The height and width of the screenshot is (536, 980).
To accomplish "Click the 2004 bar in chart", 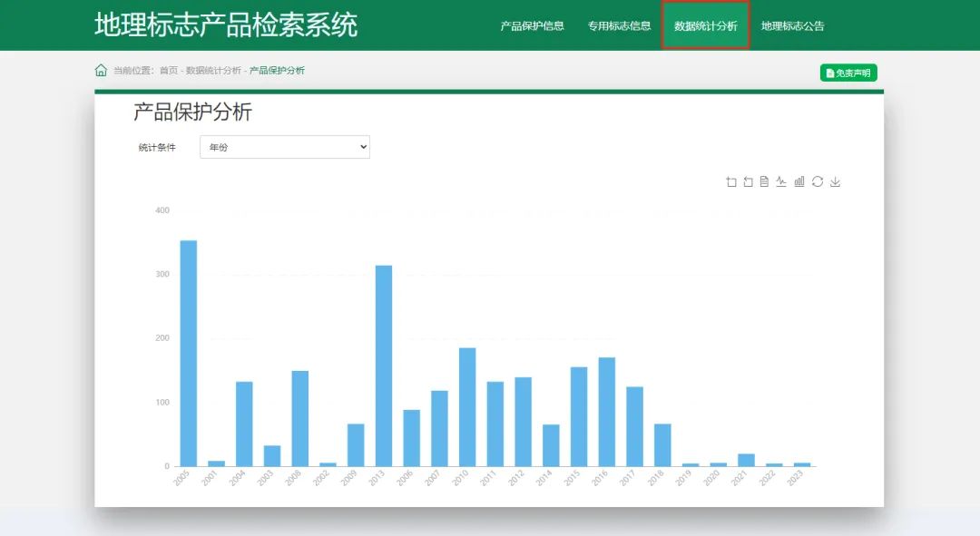I will (x=244, y=424).
